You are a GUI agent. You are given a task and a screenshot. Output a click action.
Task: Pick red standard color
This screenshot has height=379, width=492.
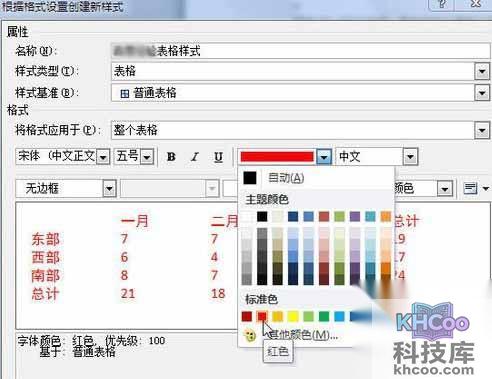coord(262,316)
